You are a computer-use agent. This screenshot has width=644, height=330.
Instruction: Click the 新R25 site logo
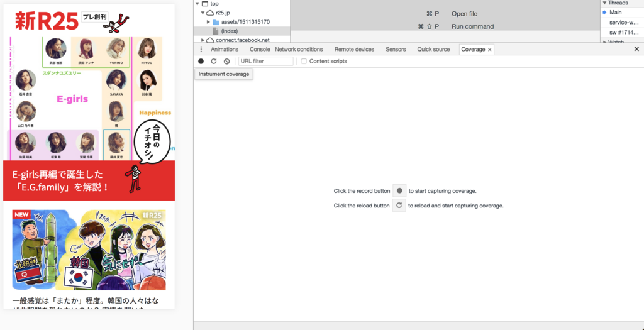tap(47, 21)
